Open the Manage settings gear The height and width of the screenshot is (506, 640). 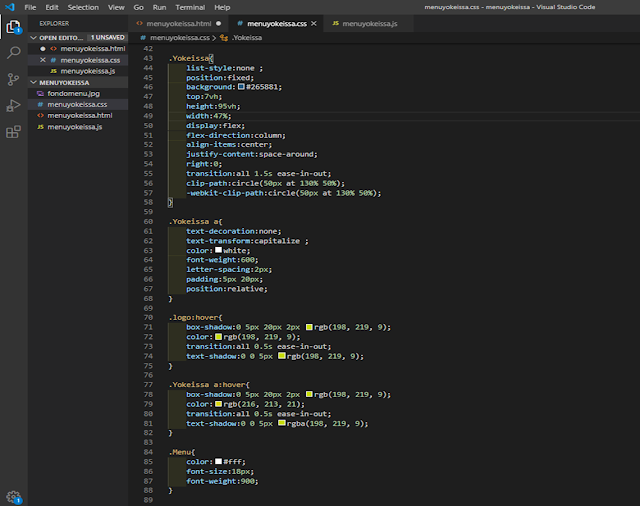click(x=13, y=496)
